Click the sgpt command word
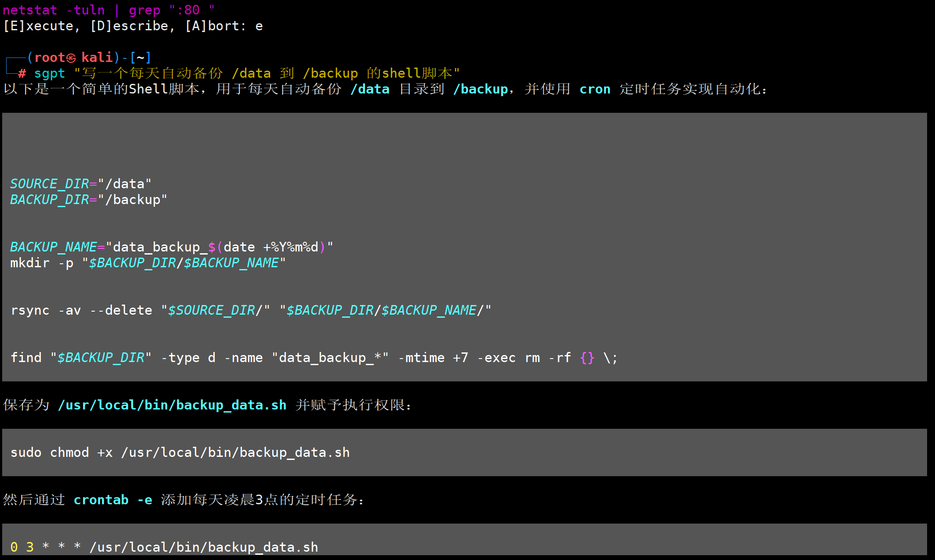 [49, 73]
